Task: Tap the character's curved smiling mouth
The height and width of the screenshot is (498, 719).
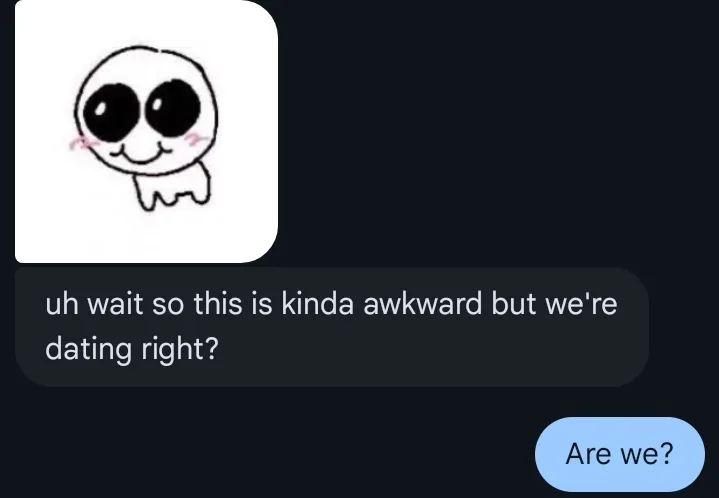Action: pos(140,153)
